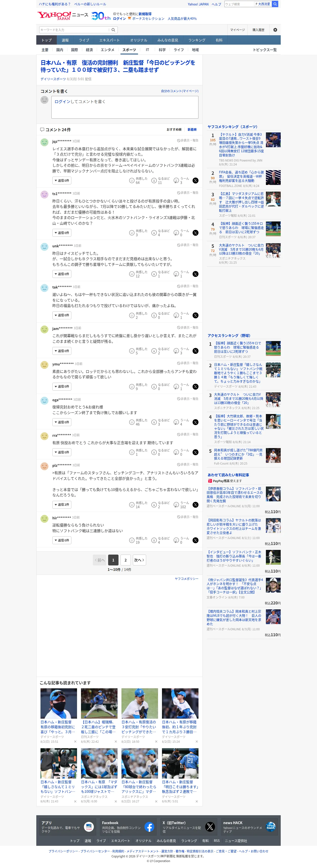Expand replies on oga's comment

point(62,422)
